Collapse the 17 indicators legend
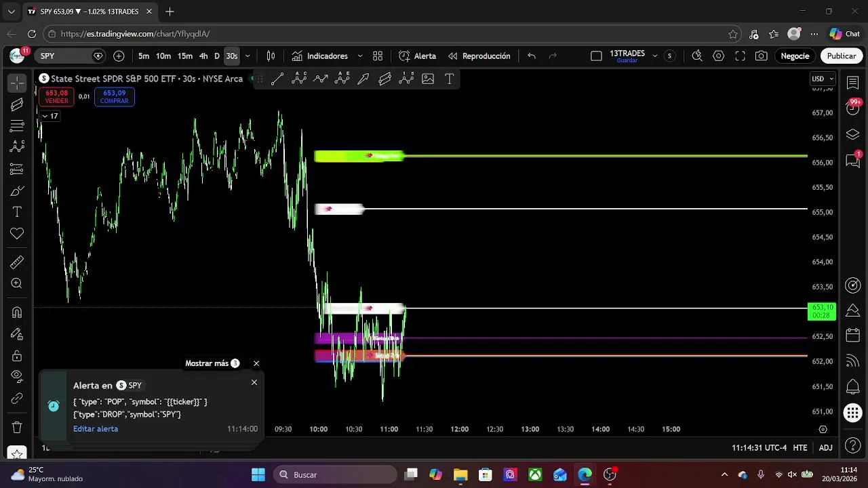This screenshot has height=488, width=868. pos(50,116)
